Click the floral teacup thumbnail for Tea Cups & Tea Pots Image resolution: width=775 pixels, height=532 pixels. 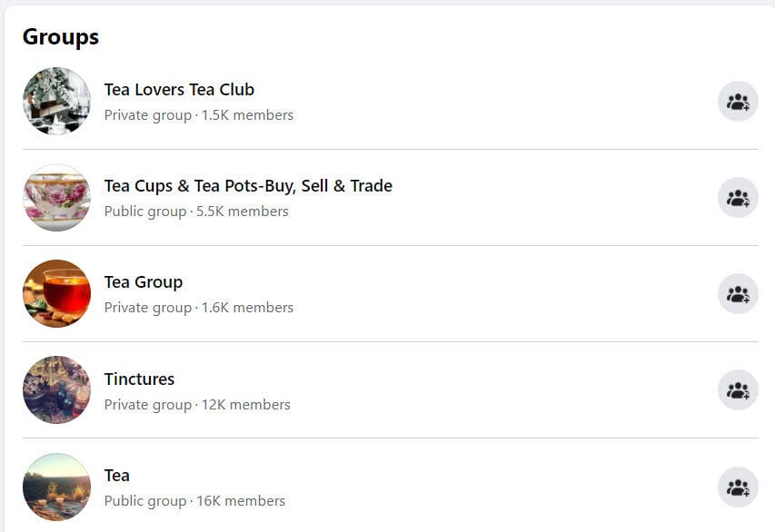[x=56, y=198]
